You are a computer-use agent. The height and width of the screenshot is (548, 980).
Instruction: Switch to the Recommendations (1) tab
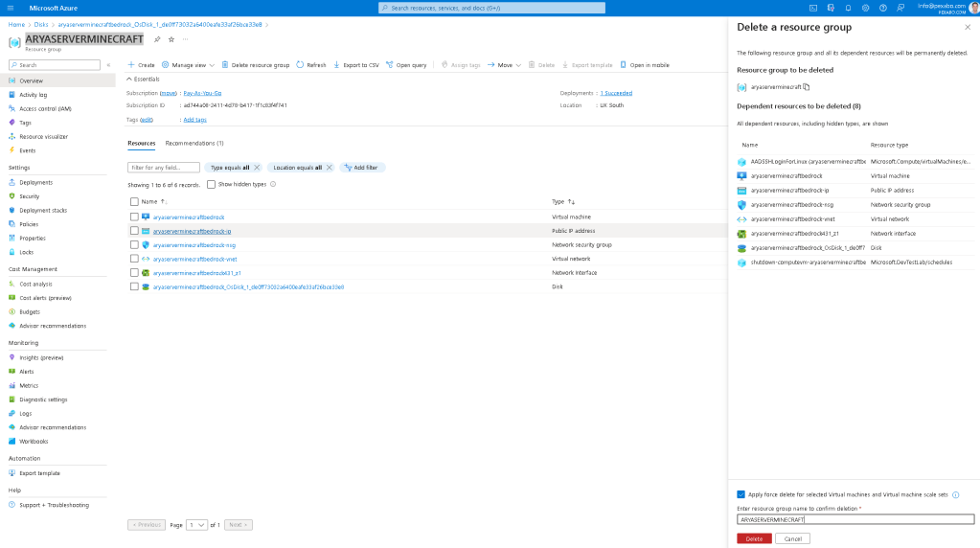pos(194,143)
